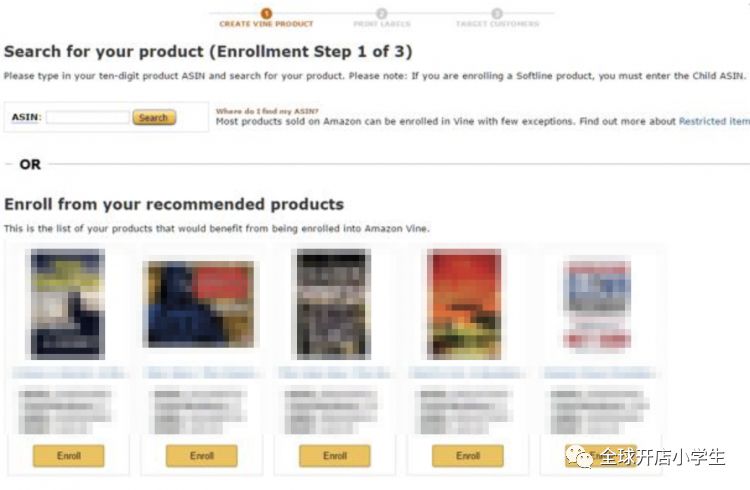Open the Restricted items link
The width and height of the screenshot is (750, 490).
[714, 122]
